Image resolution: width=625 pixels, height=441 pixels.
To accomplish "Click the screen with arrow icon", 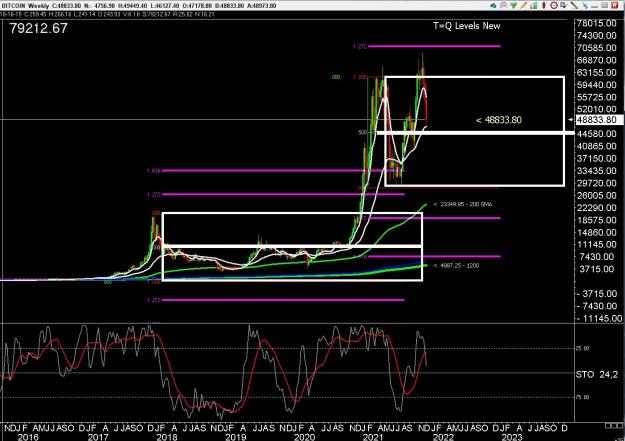I will (x=564, y=5).
